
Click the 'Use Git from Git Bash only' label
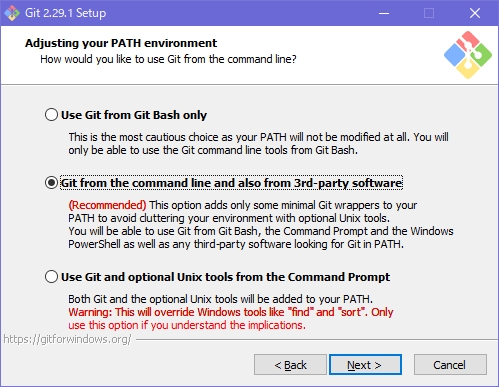tap(134, 115)
